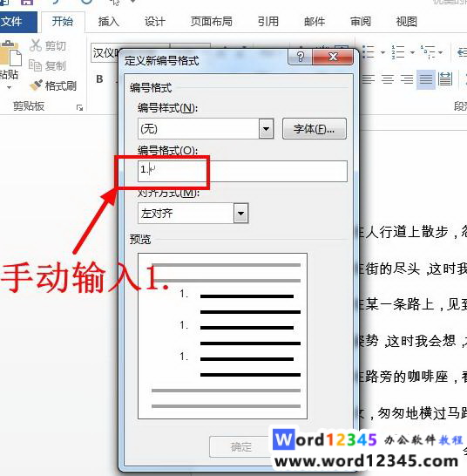
Task: Open the 文件 File tab
Action: pyautogui.click(x=18, y=22)
